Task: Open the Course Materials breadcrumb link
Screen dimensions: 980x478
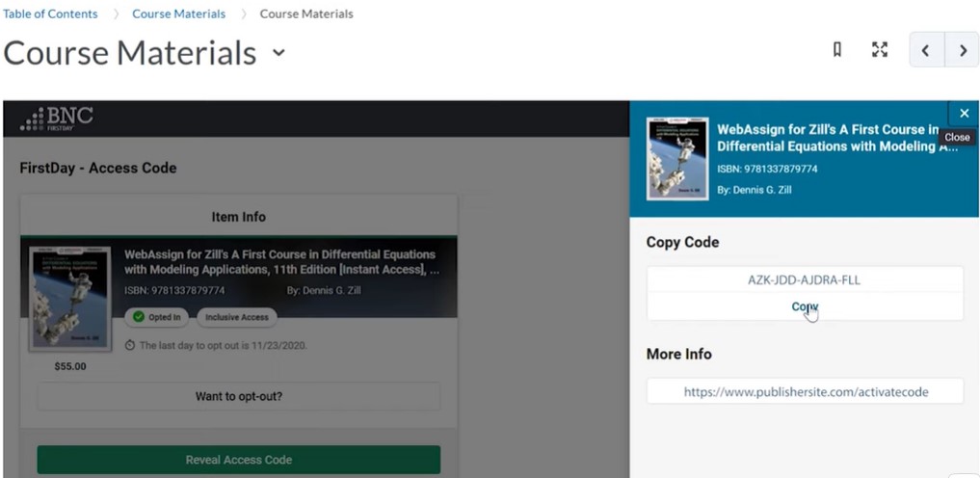Action: (178, 13)
